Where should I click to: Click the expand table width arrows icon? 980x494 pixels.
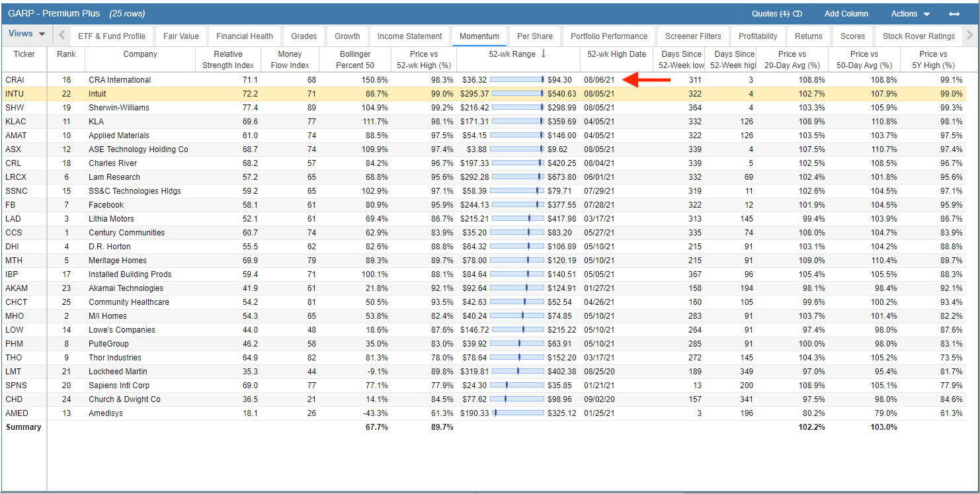[x=954, y=14]
